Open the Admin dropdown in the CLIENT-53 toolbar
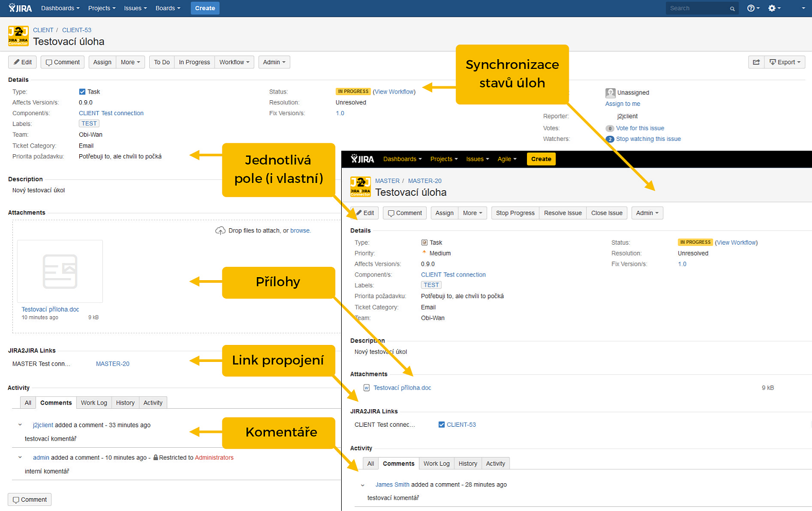The height and width of the screenshot is (511, 812). click(274, 62)
